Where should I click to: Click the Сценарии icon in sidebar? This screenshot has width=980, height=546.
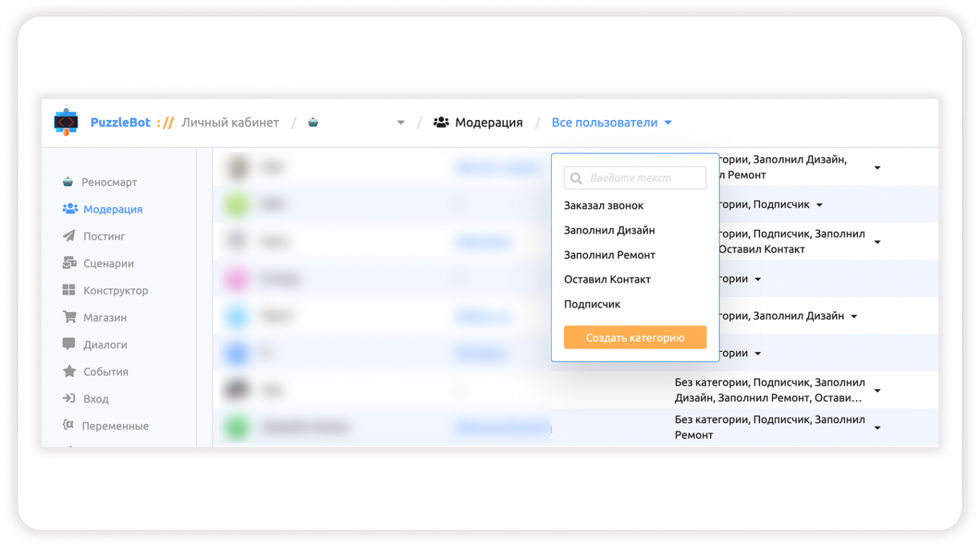click(x=69, y=263)
